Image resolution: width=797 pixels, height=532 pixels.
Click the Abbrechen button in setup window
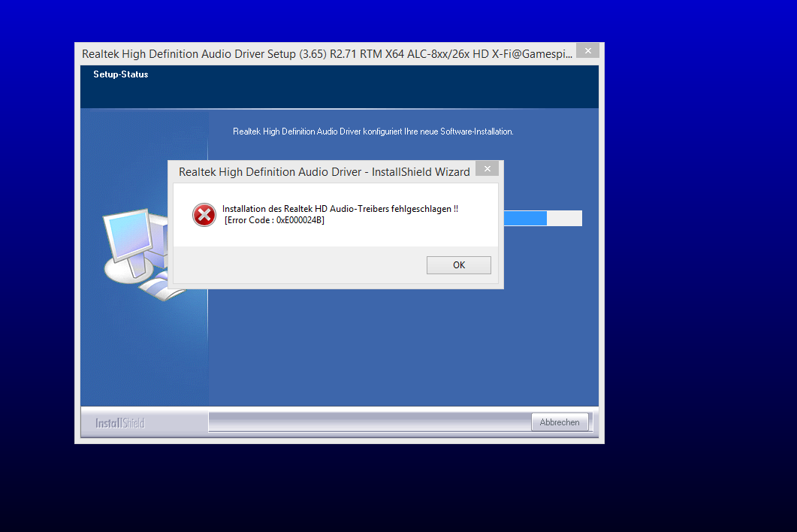560,422
